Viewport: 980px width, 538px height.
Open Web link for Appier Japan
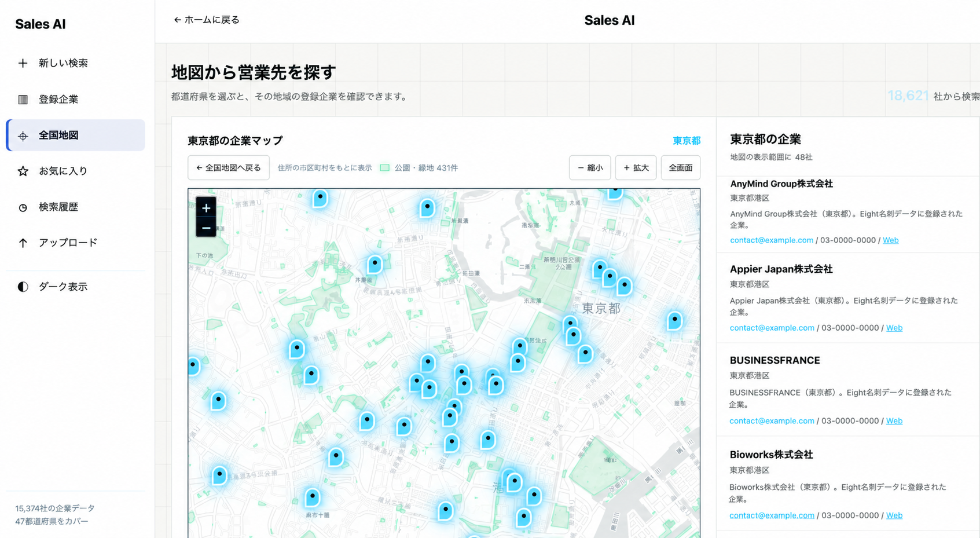(894, 328)
